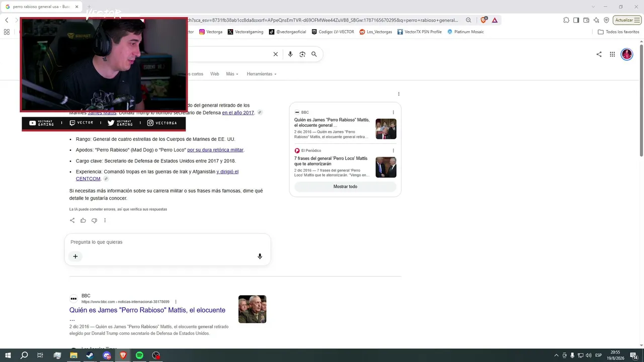Click zoom magnifier in address bar
Viewport: 644px width, 362px height.
click(468, 20)
